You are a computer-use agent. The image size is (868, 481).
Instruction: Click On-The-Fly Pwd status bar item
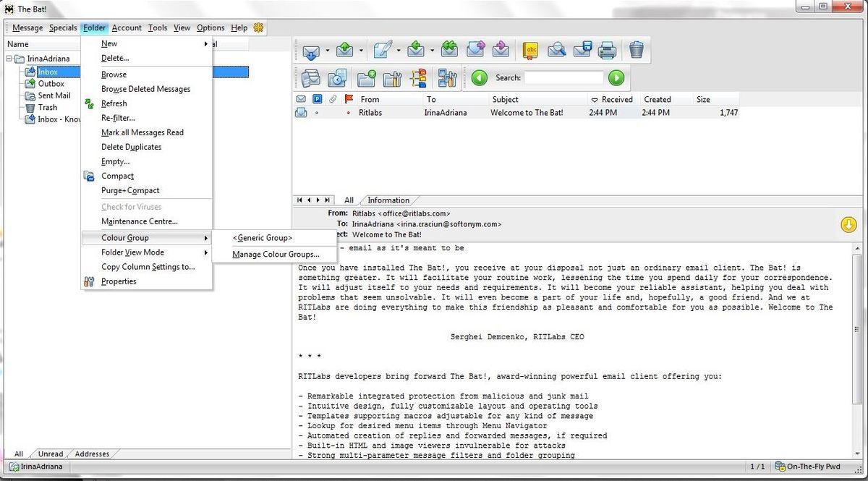[807, 467]
